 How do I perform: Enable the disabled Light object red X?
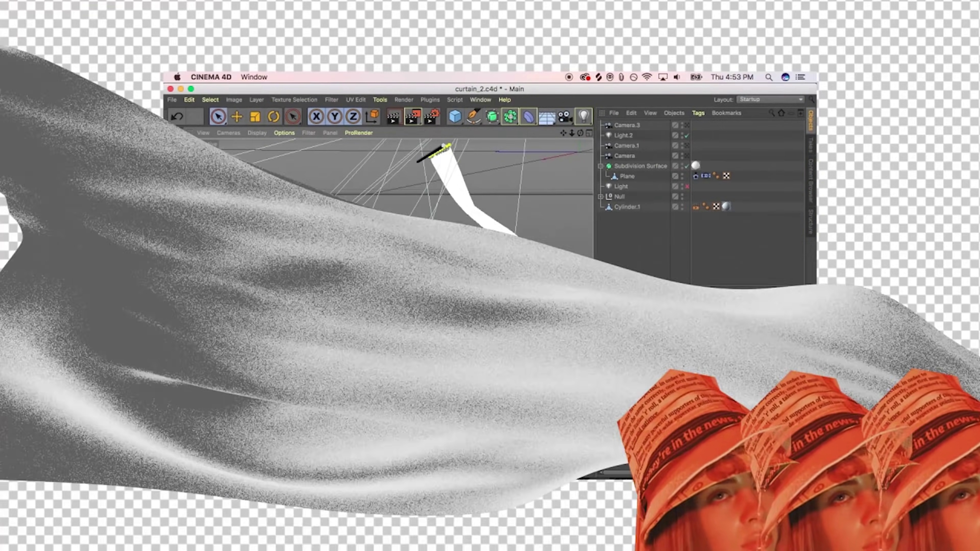tap(687, 187)
